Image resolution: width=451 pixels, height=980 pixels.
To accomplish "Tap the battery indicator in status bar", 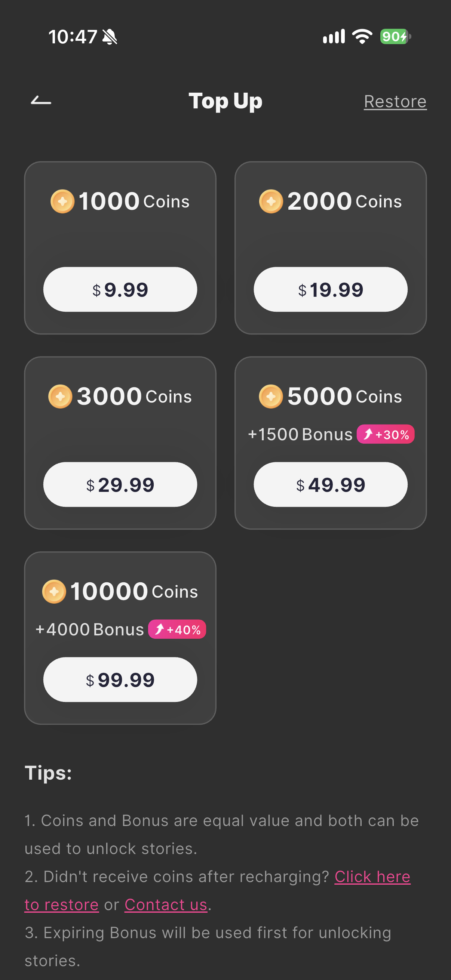I will pos(396,37).
